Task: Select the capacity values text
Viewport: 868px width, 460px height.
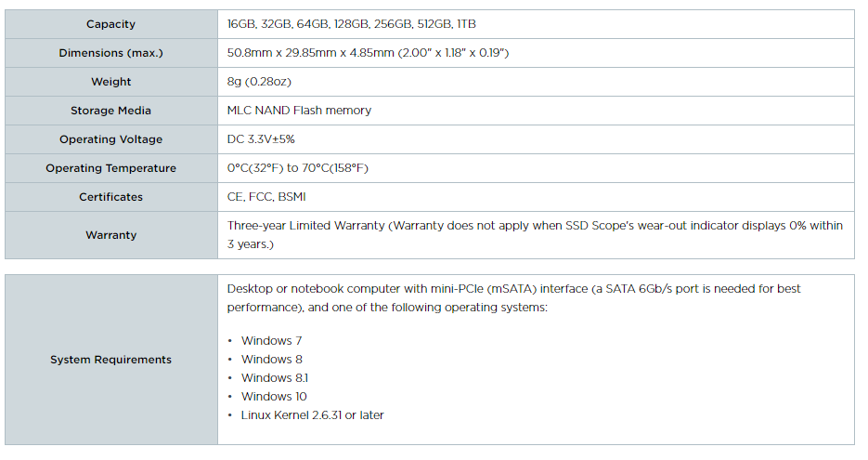Action: pyautogui.click(x=352, y=24)
